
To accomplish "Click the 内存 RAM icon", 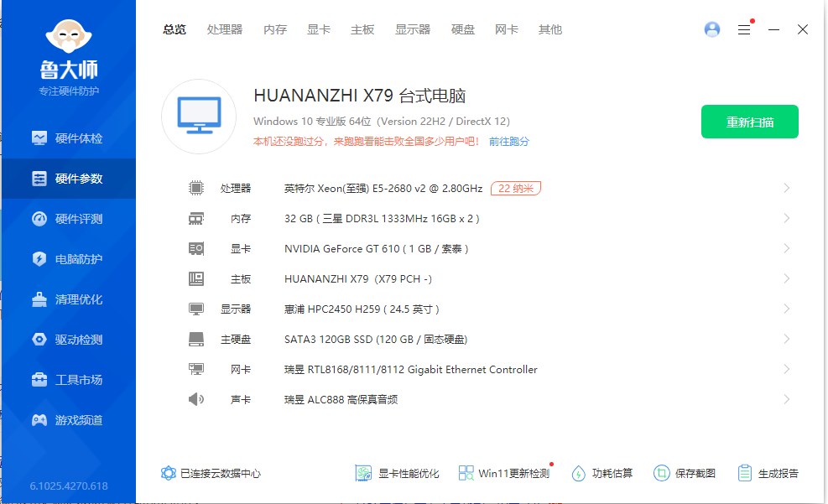I will tap(196, 219).
